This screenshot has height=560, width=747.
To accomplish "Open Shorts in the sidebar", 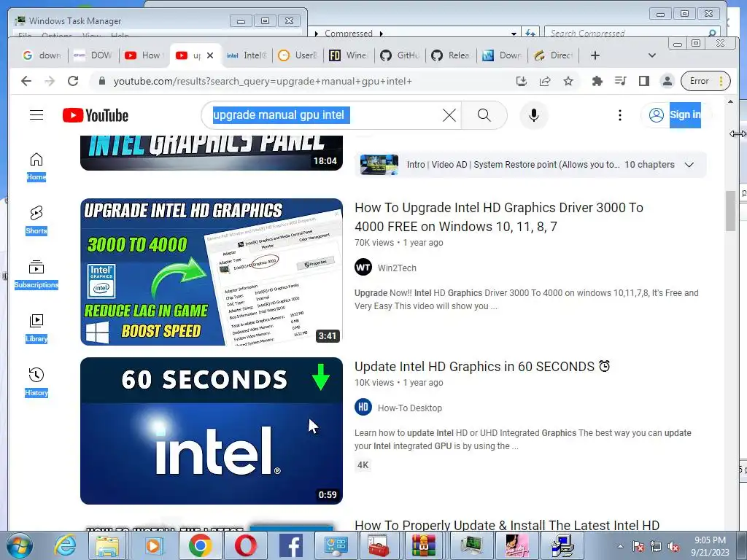I will tap(36, 220).
